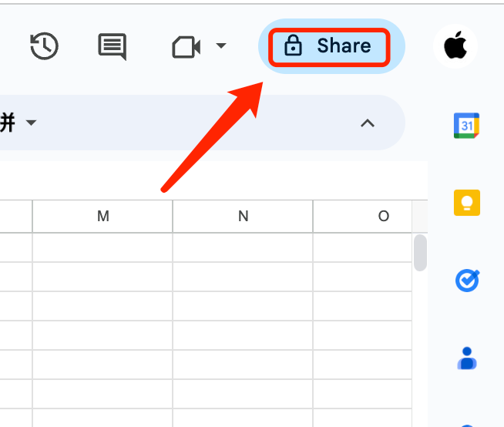Screen dimensions: 504x427
Task: Select column M header
Action: point(102,217)
